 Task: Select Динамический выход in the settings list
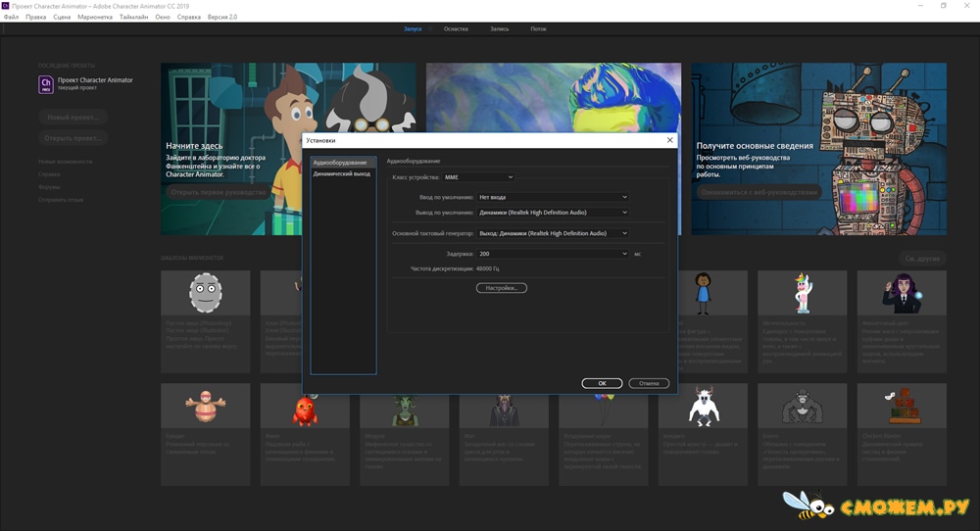(343, 173)
